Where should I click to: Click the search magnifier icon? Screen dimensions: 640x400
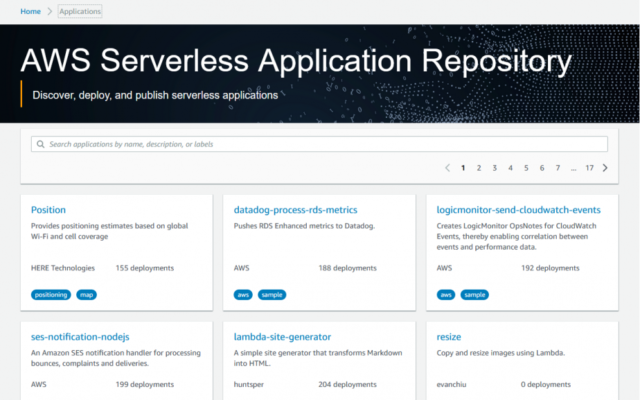[x=40, y=144]
